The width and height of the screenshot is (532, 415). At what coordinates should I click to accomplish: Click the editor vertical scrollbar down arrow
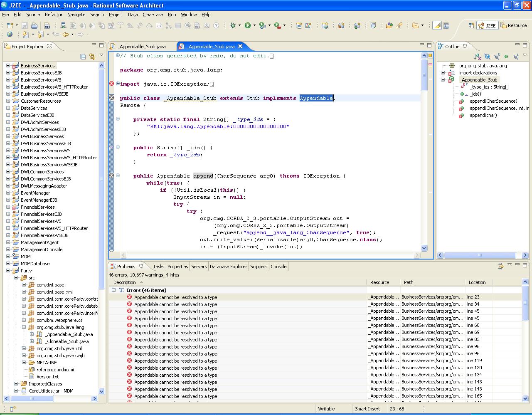point(424,248)
